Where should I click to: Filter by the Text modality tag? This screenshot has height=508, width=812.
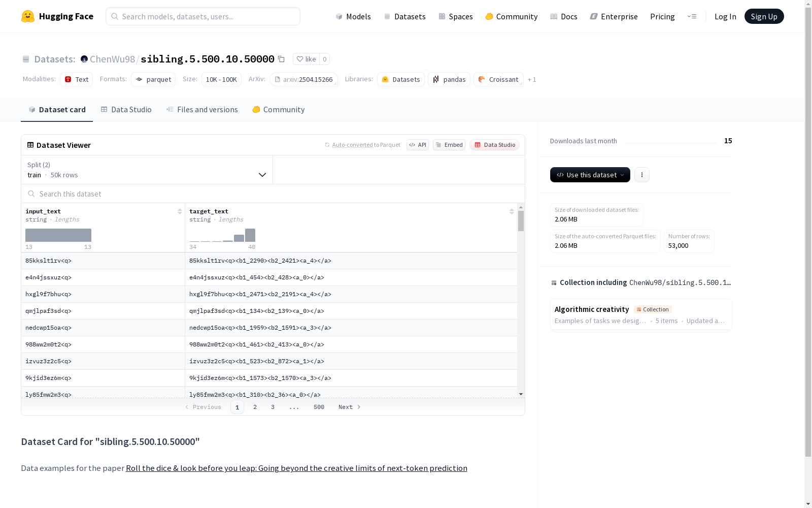click(x=77, y=79)
